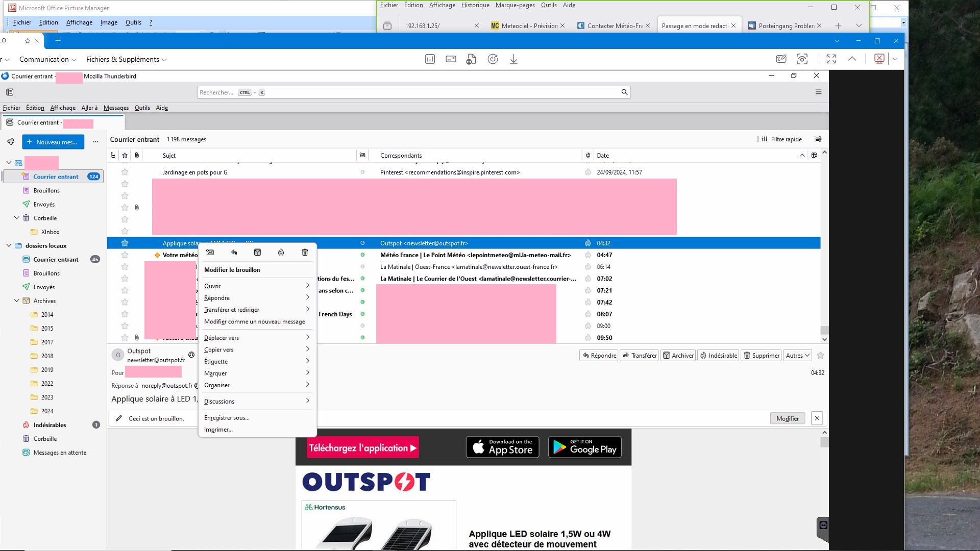The height and width of the screenshot is (551, 980).
Task: Click the remote toolbar reboot power icon
Action: click(x=493, y=59)
